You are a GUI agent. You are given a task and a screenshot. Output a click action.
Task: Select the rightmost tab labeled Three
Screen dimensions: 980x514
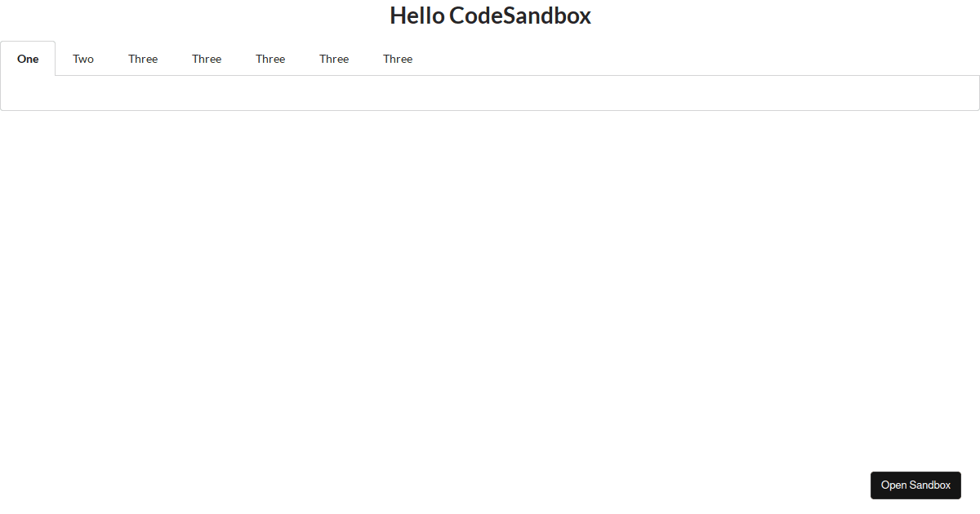click(x=398, y=58)
